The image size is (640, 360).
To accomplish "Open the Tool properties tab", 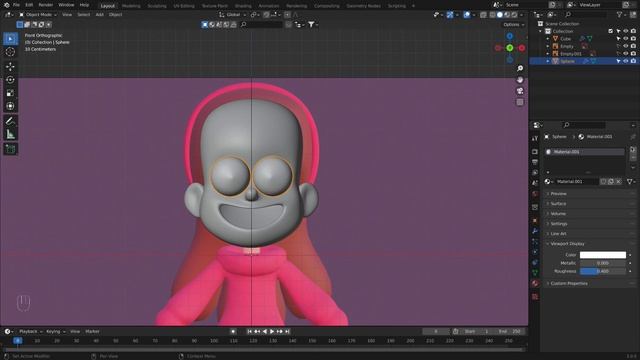I will [535, 139].
